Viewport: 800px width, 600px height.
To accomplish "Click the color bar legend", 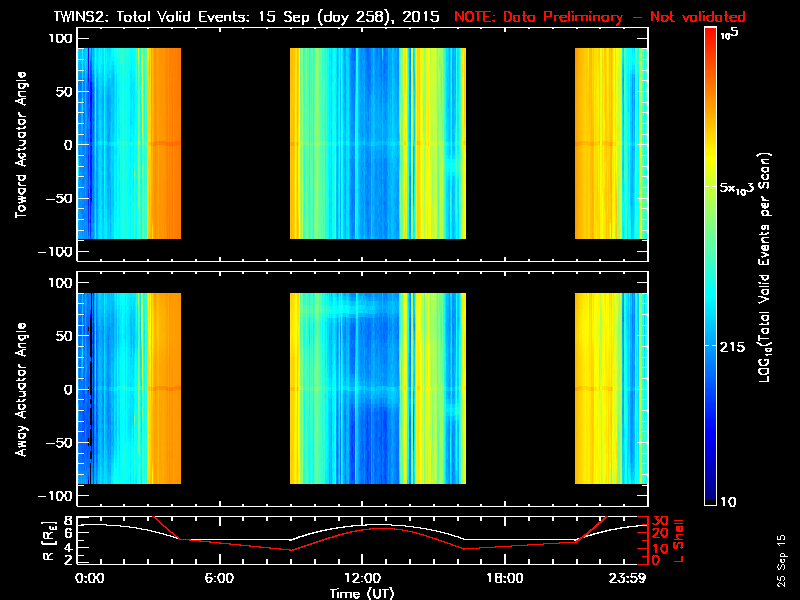I will (711, 266).
